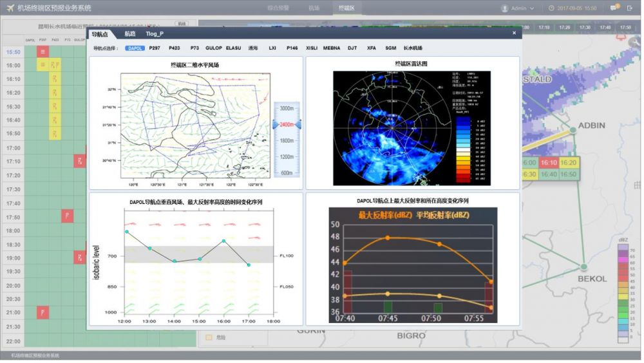Click the red warning cell at 21:00 row
The image size is (644, 363).
pyautogui.click(x=42, y=313)
